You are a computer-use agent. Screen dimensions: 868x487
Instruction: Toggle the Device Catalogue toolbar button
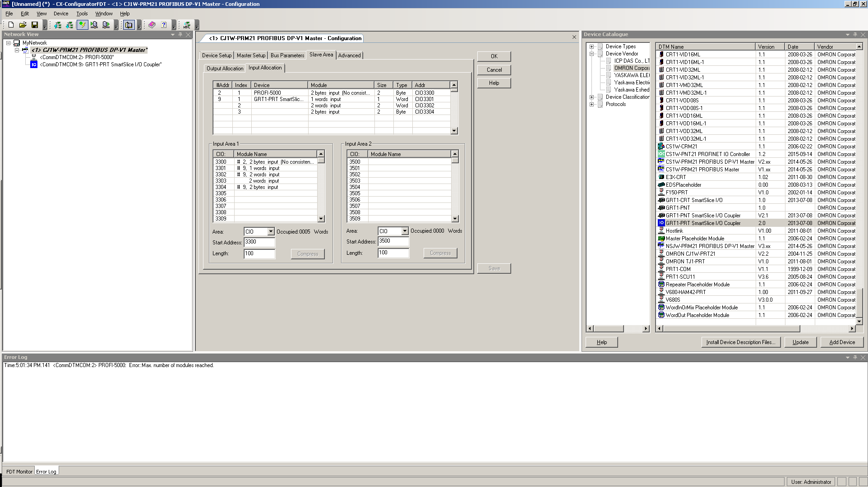129,25
